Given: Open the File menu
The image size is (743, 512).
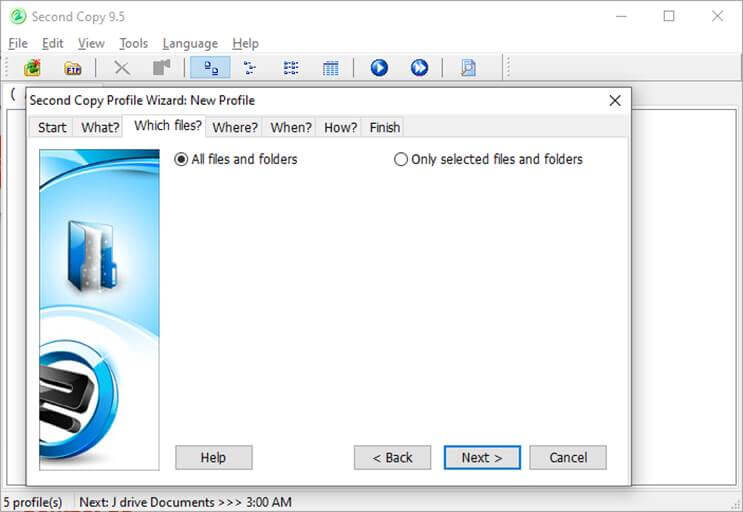Looking at the screenshot, I should (18, 43).
